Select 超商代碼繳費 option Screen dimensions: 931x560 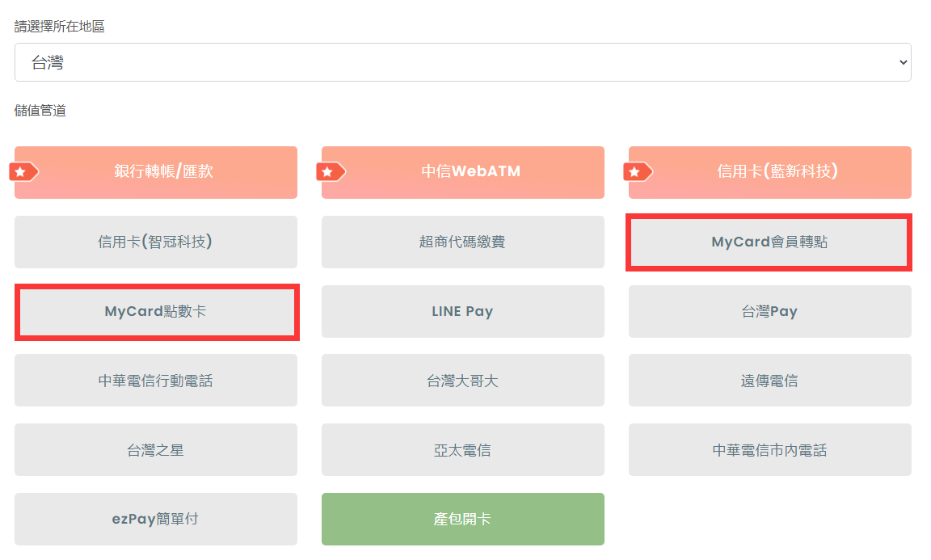(x=462, y=242)
